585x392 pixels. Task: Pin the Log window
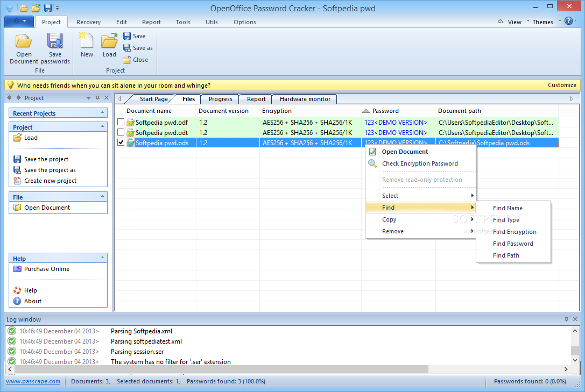(x=566, y=319)
